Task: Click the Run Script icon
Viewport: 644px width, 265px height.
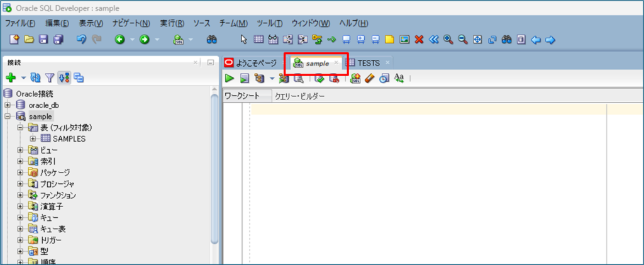Action: 245,78
